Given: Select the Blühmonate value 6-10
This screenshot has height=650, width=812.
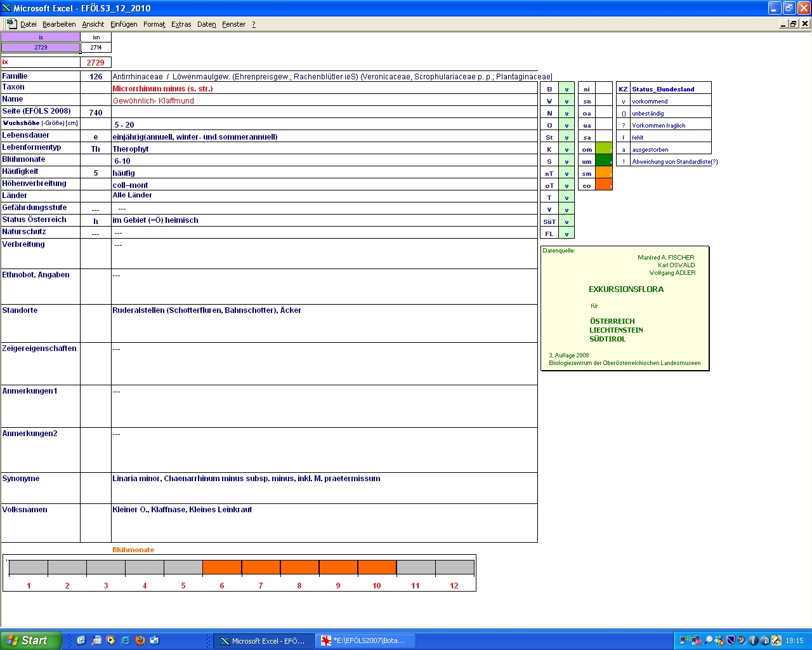Looking at the screenshot, I should (x=324, y=161).
